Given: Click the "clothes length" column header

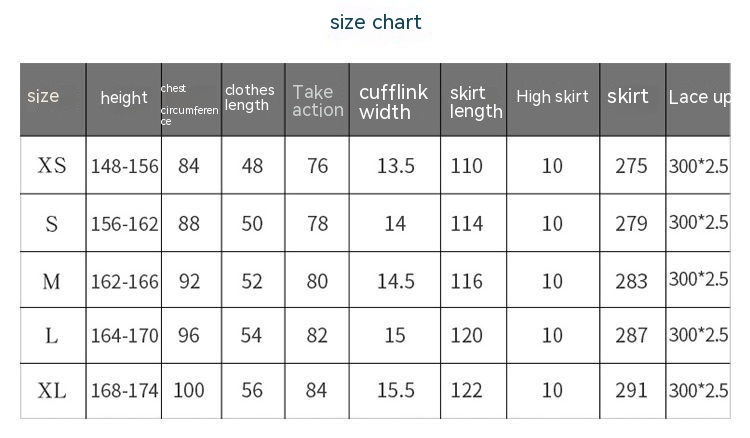Looking at the screenshot, I should (x=249, y=98).
